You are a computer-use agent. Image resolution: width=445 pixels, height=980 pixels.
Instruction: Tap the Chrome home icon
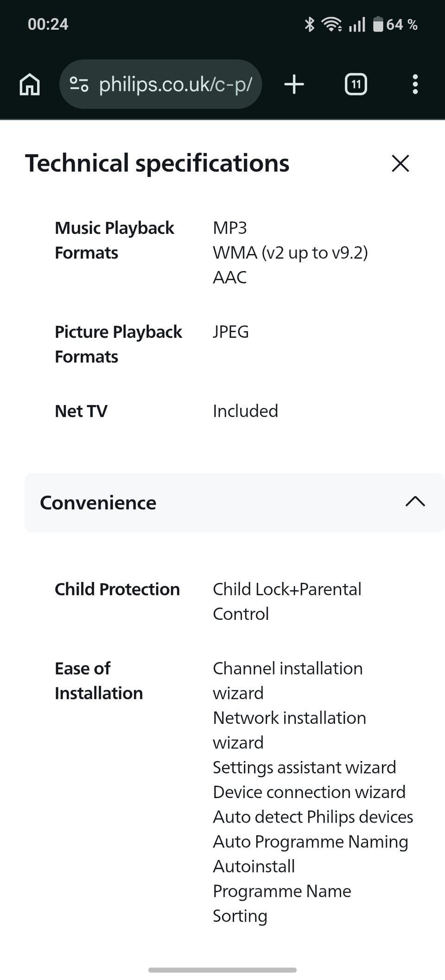click(30, 84)
